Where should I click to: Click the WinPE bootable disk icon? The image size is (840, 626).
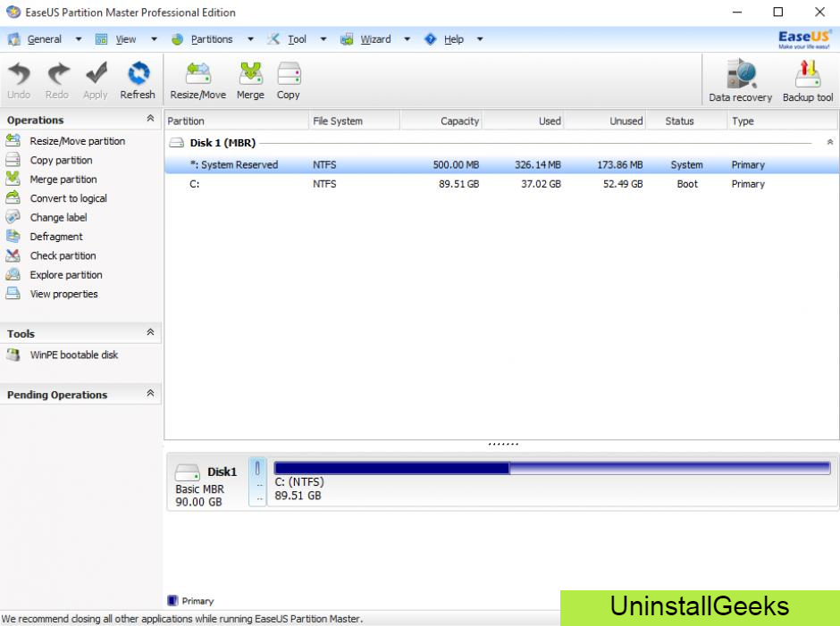(x=13, y=355)
